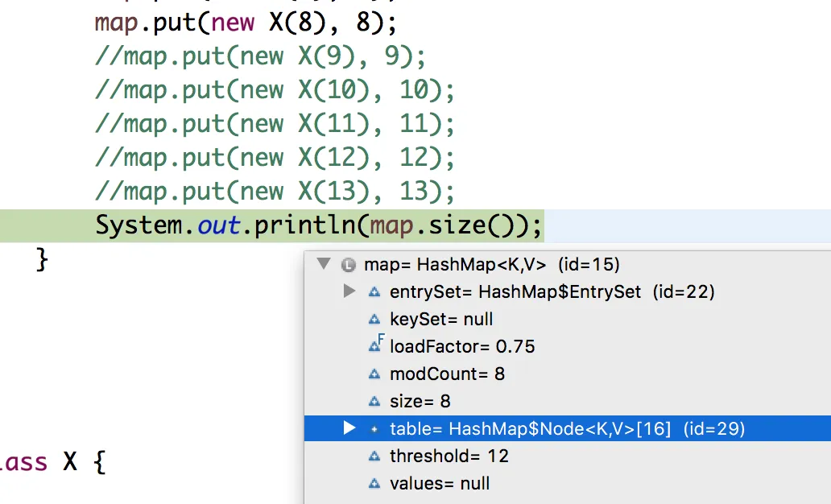This screenshot has width=831, height=504.
Task: Expand the entrySet HashMap$EntrySet node
Action: point(349,291)
